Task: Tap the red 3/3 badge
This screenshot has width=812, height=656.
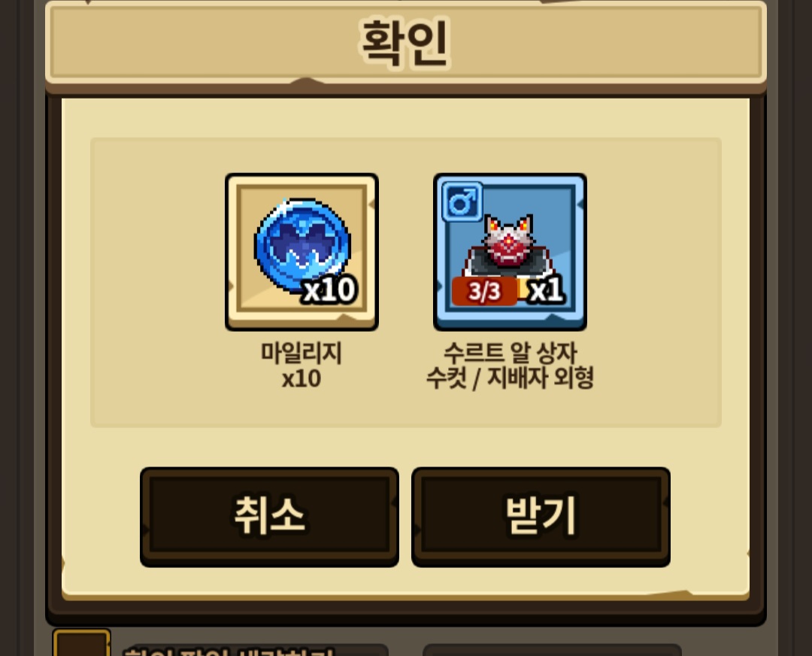Action: coord(484,290)
